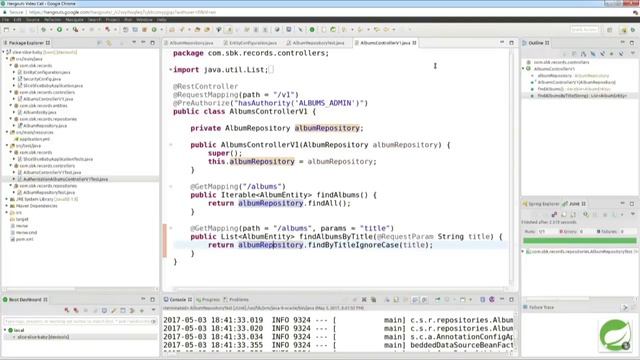Minimize the Boot Dashboard panel
Viewport: 640px width, 360px height.
(x=143, y=299)
